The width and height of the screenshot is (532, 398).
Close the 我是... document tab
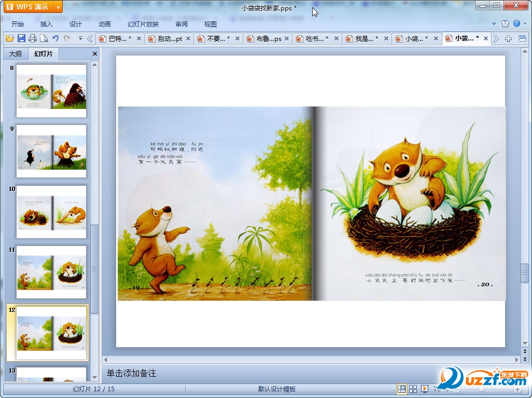(x=386, y=39)
